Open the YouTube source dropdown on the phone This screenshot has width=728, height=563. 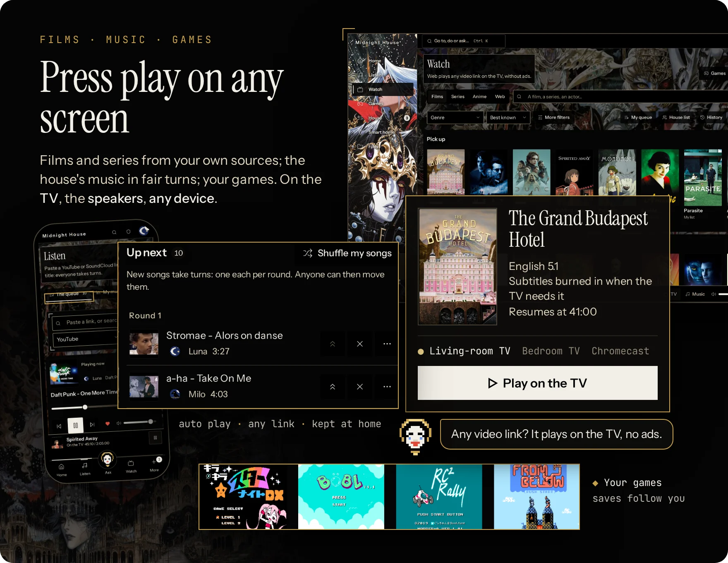tap(86, 339)
